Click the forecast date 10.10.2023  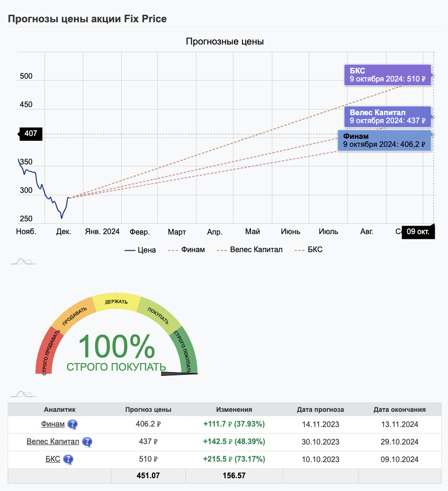pyautogui.click(x=320, y=459)
